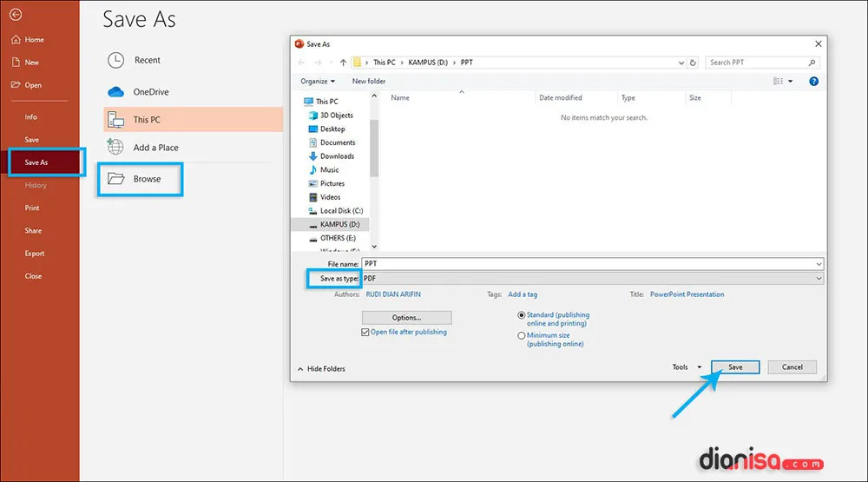Open the help question mark icon
The height and width of the screenshot is (482, 868).
pyautogui.click(x=814, y=82)
